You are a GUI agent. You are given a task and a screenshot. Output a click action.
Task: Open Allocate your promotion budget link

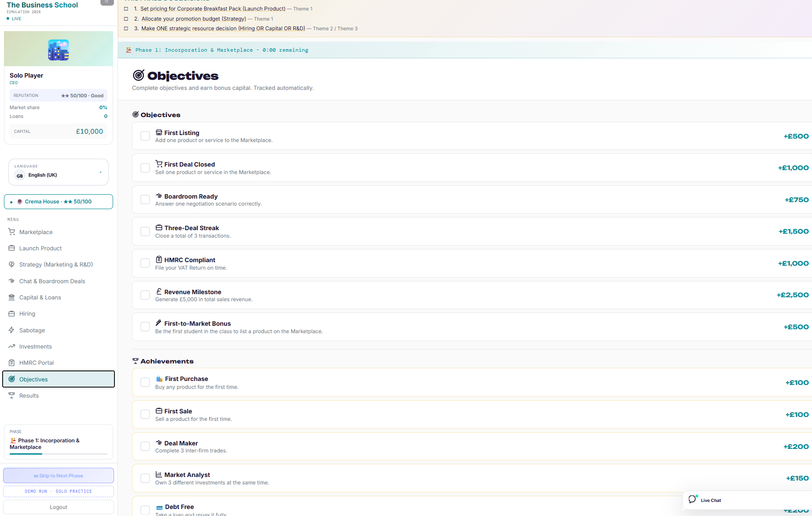coord(194,19)
